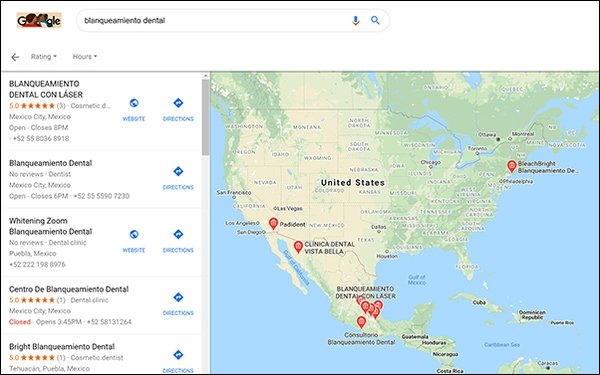Open Bright Blanqueamiento Dental listing
Screen dimensions: 600x375
pyautogui.click(x=62, y=347)
